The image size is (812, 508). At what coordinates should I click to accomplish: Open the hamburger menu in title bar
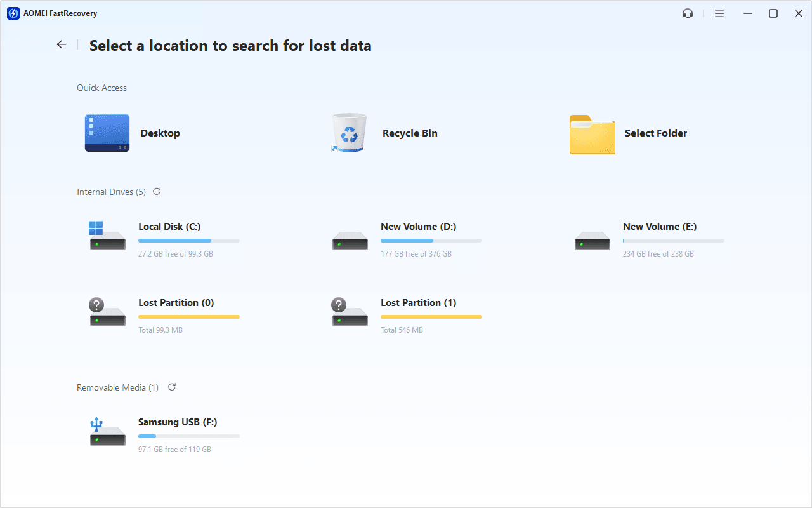(x=719, y=13)
